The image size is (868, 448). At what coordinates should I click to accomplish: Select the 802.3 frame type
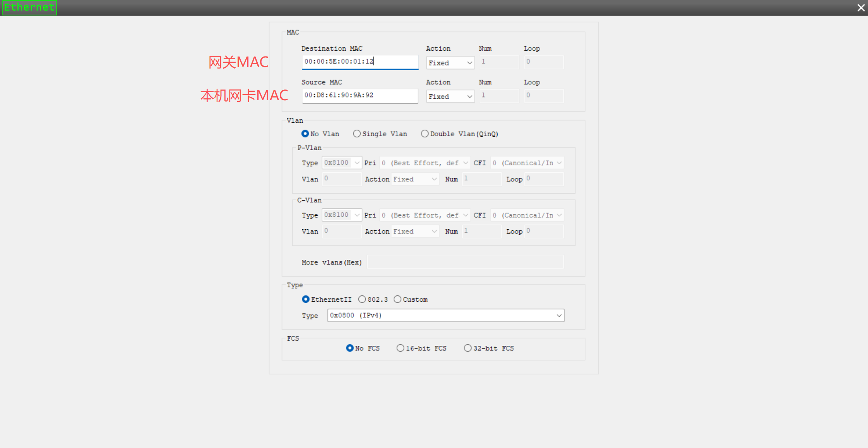pyautogui.click(x=362, y=299)
